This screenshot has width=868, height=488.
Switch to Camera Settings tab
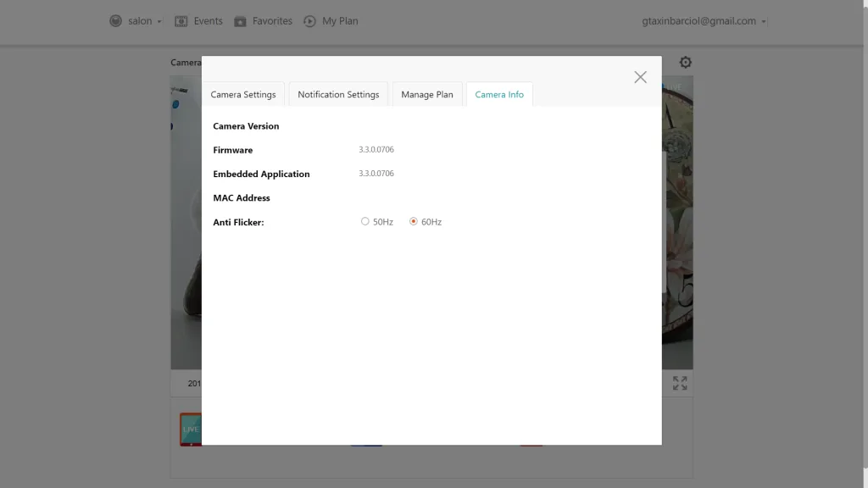[x=243, y=94]
